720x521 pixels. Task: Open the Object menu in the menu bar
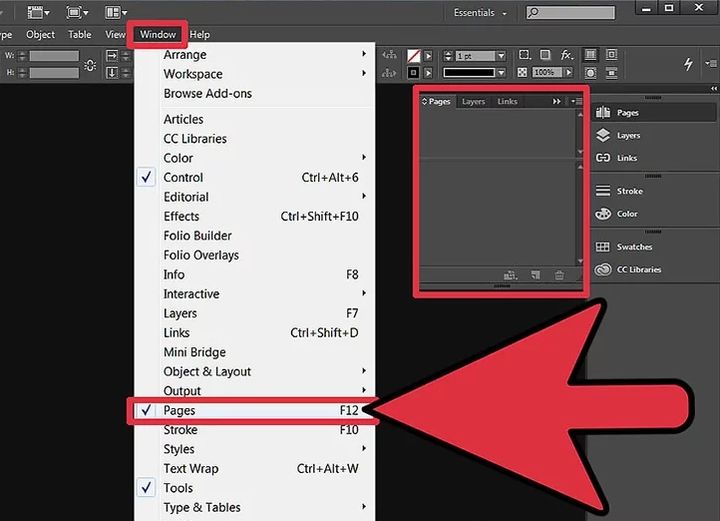(x=40, y=34)
